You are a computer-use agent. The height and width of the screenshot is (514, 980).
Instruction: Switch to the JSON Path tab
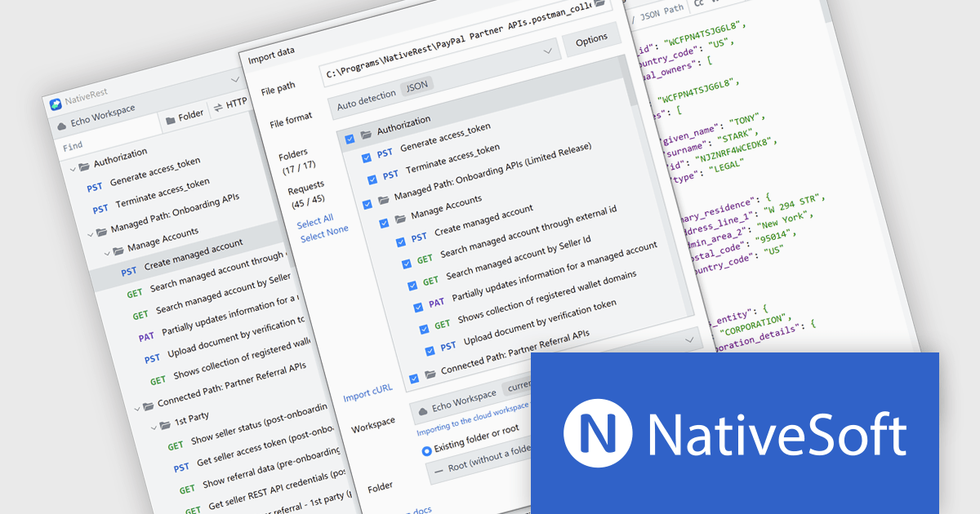(661, 11)
